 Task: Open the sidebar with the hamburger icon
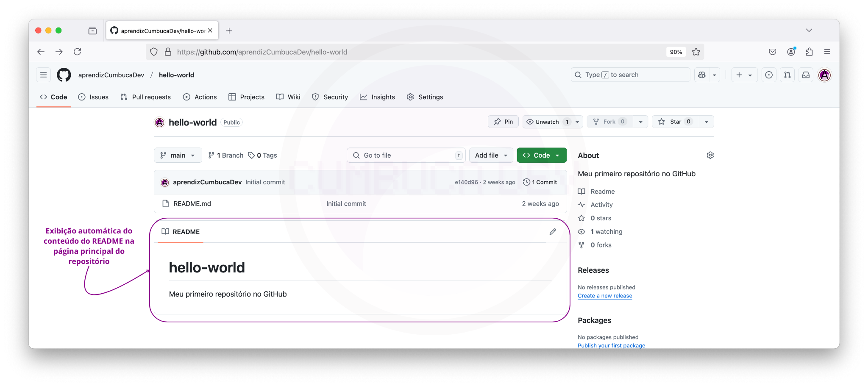[x=43, y=75]
